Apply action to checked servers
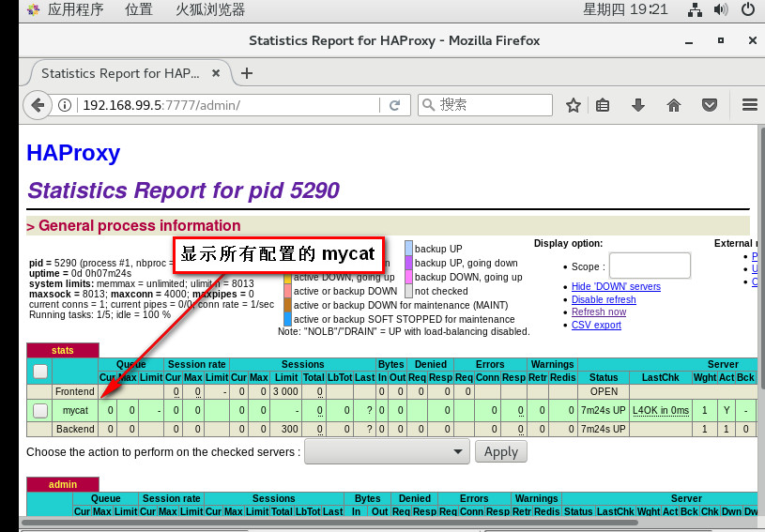This screenshot has width=765, height=532. point(501,451)
